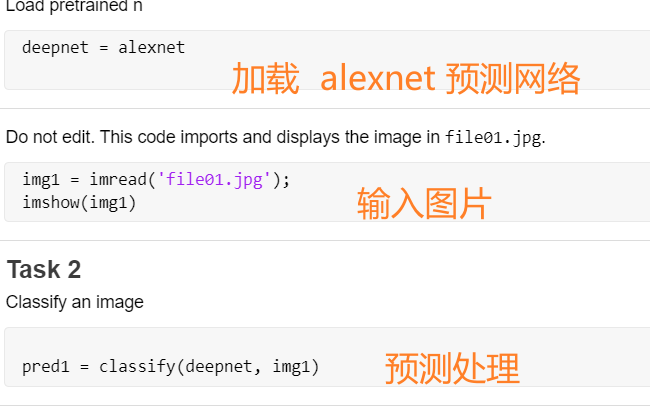Screen dimensions: 650x410
Task: Click the Task 2 heading
Action: (x=44, y=269)
